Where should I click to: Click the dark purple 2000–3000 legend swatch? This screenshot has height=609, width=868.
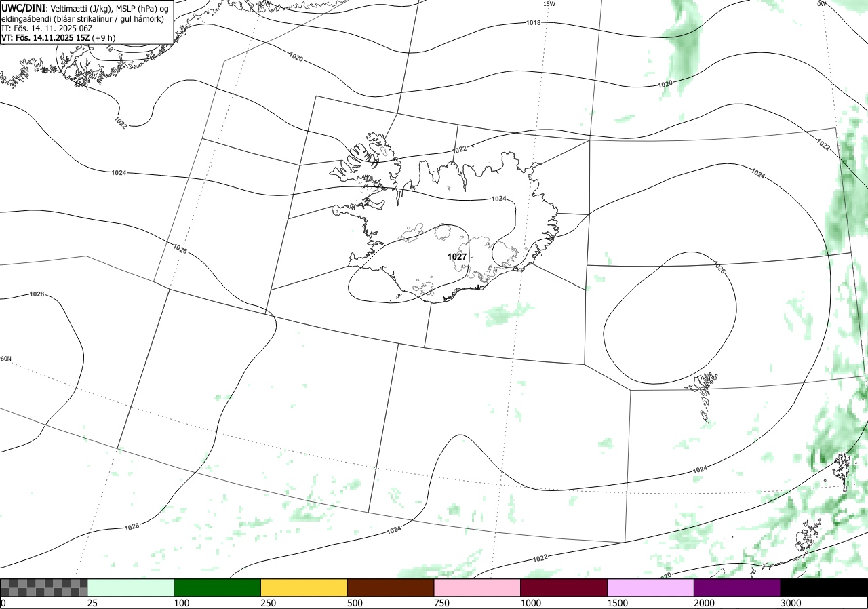click(x=737, y=587)
